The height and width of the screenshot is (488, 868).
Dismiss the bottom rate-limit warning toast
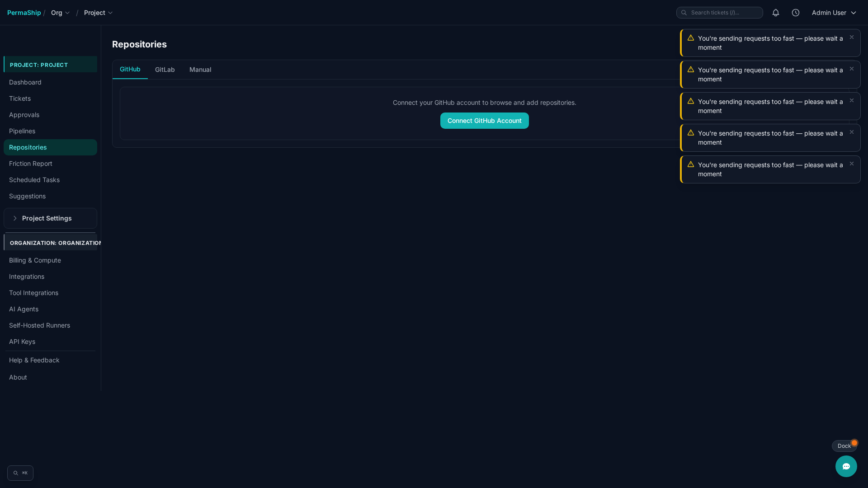(852, 164)
